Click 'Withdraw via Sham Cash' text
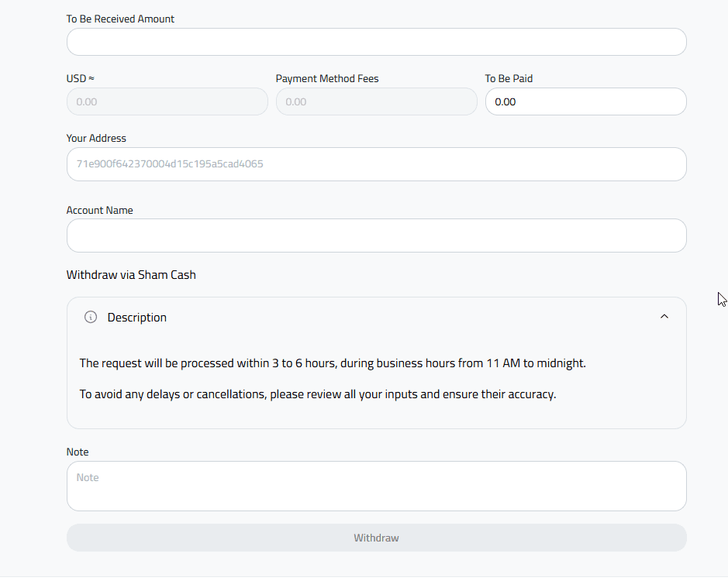 (x=131, y=275)
